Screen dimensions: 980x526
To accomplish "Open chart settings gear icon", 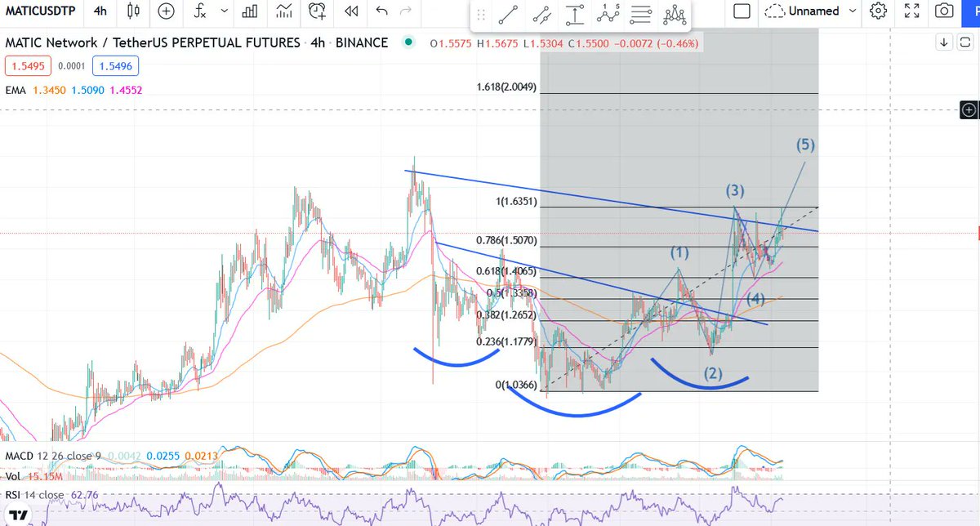I will [879, 11].
